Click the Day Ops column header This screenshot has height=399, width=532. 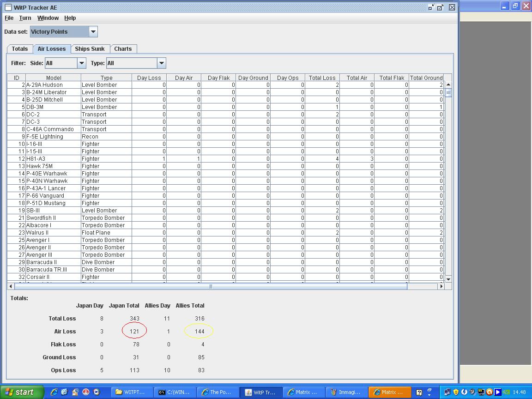[288, 78]
